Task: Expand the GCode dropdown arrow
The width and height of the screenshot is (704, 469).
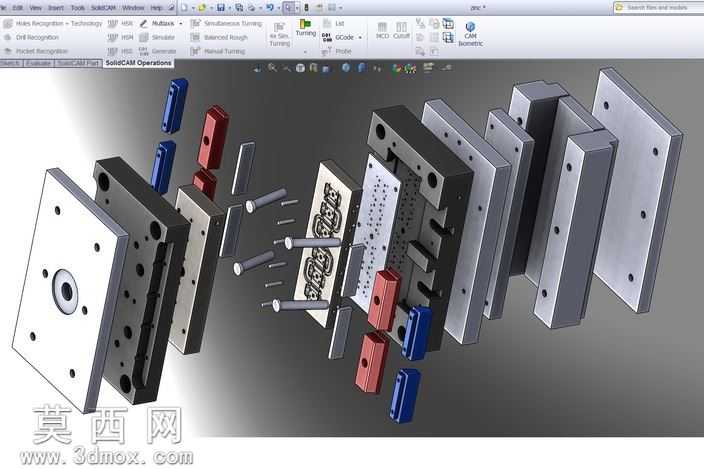Action: click(x=360, y=38)
